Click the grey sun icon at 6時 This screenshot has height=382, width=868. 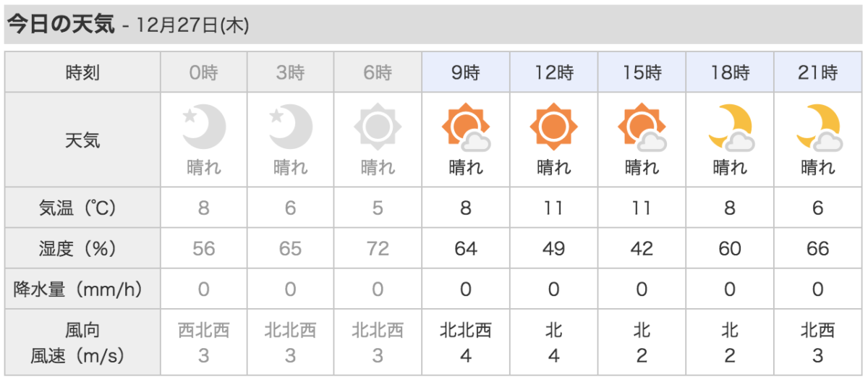378,127
